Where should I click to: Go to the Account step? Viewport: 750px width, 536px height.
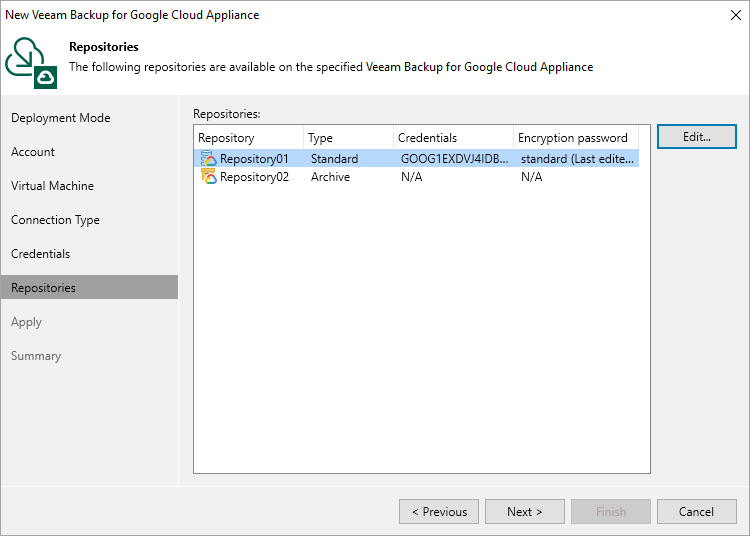[33, 152]
